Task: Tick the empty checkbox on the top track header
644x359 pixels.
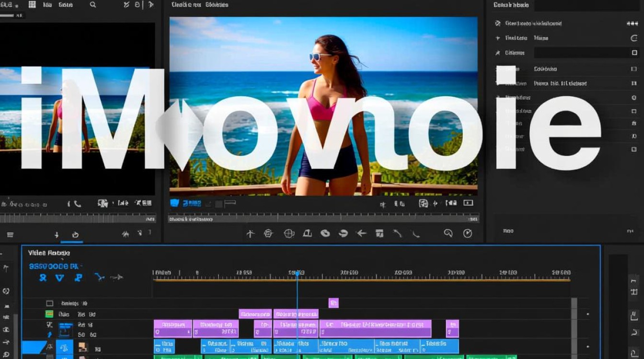Action: pyautogui.click(x=49, y=303)
